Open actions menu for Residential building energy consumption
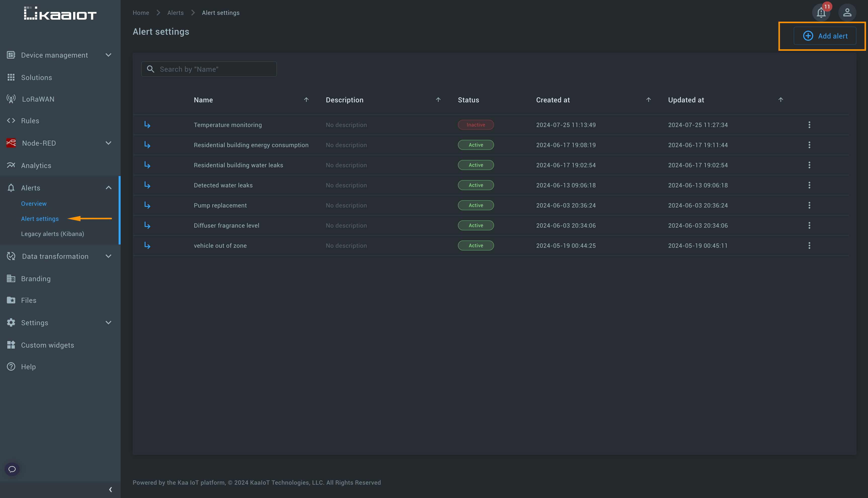This screenshot has width=868, height=498. point(809,145)
